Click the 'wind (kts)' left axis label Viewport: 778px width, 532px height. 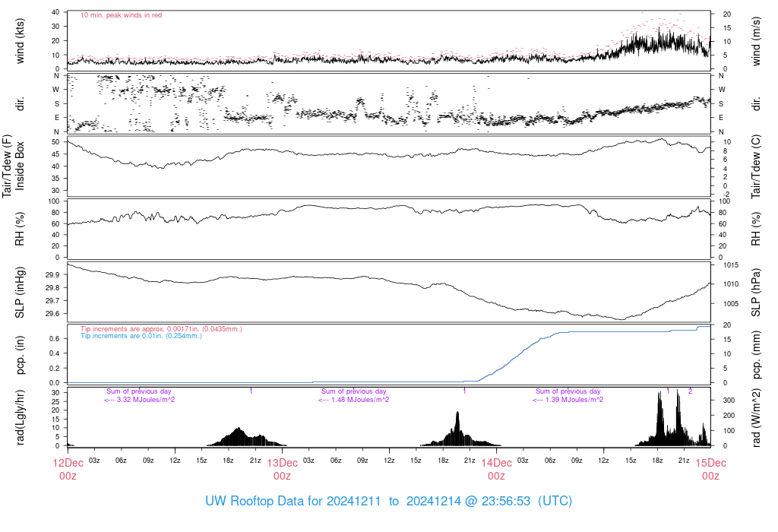point(20,41)
